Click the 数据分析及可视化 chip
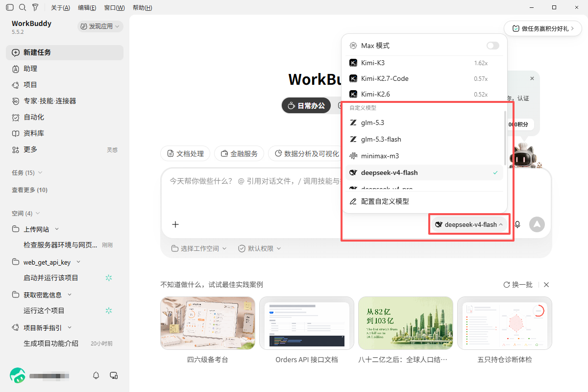The image size is (588, 392). coord(306,153)
